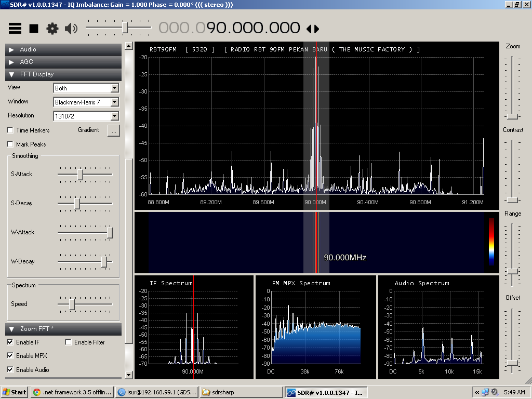Click the network tray icon
This screenshot has height=399, width=532.
(485, 392)
